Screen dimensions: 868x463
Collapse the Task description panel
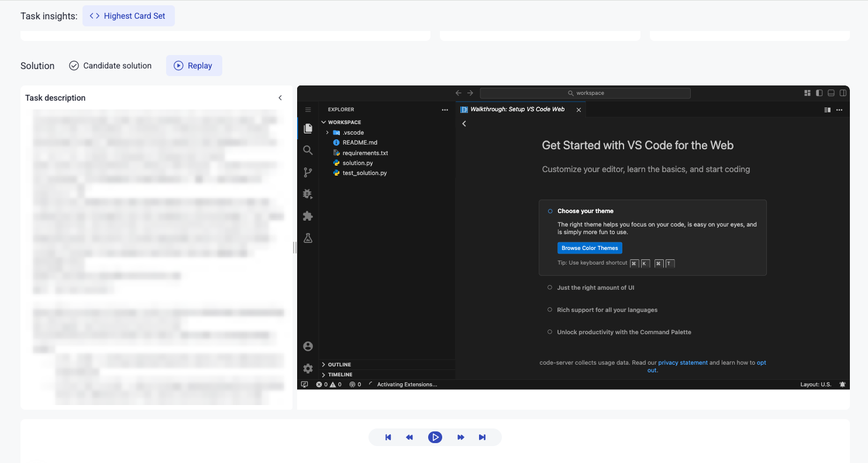click(280, 98)
